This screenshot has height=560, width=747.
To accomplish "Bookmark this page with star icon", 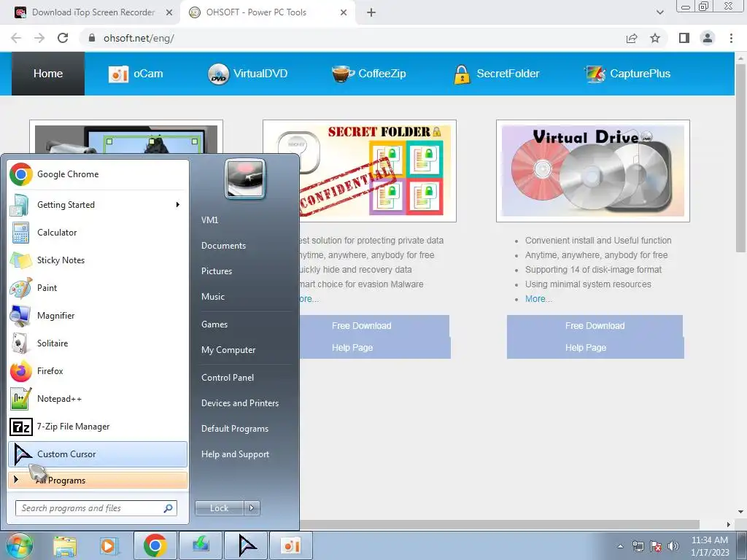I will pos(655,38).
